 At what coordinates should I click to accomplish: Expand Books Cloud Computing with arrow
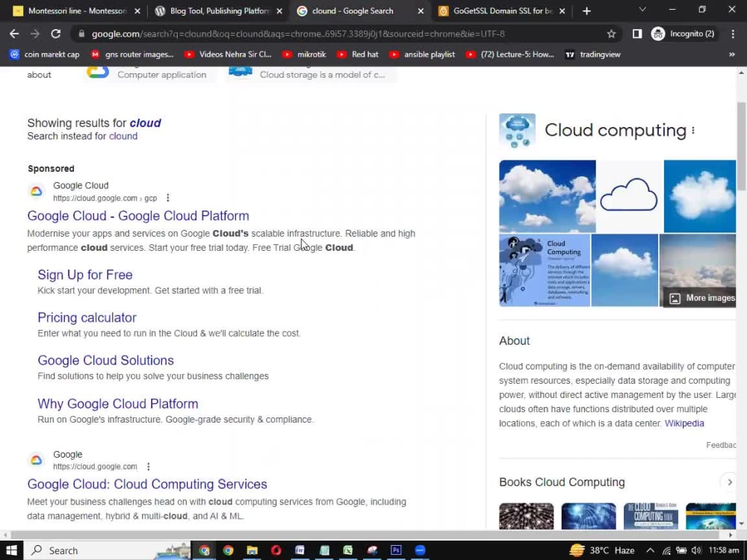tap(729, 482)
